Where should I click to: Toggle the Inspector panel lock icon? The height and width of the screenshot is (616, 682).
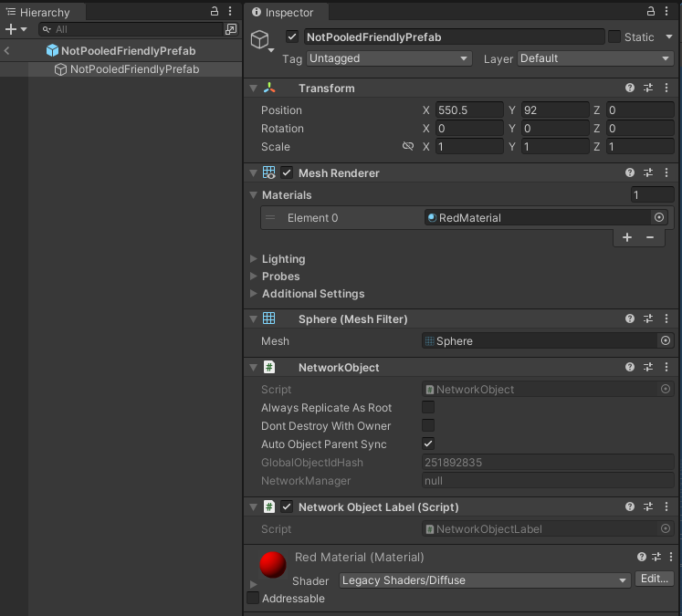point(650,12)
